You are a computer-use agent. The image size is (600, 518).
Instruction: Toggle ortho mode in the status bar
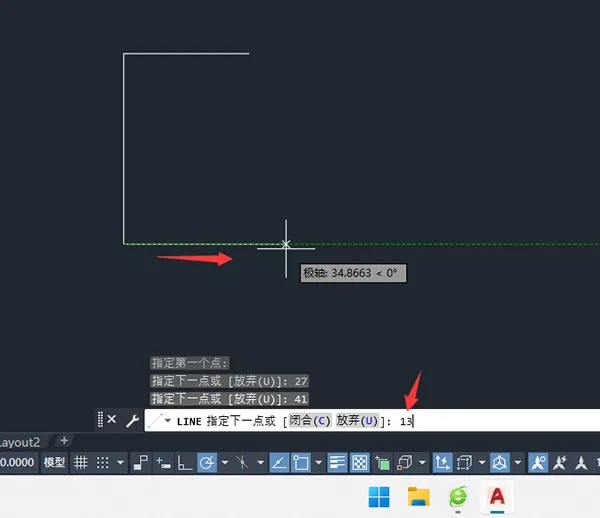coord(185,463)
